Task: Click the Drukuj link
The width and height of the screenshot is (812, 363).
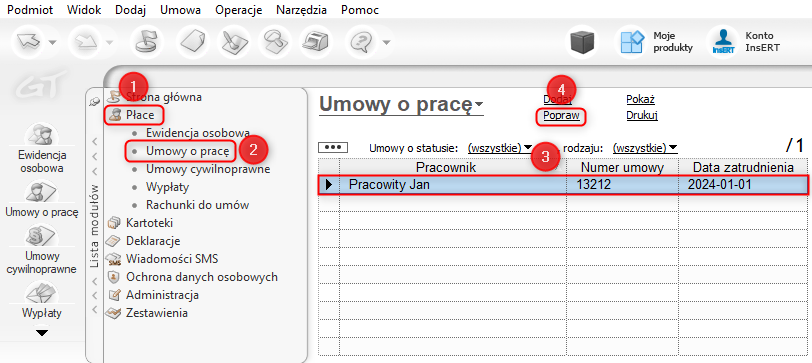Action: coord(642,115)
